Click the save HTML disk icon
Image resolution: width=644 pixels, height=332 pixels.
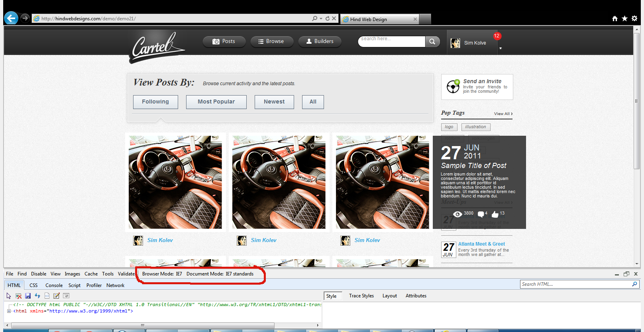tap(28, 296)
